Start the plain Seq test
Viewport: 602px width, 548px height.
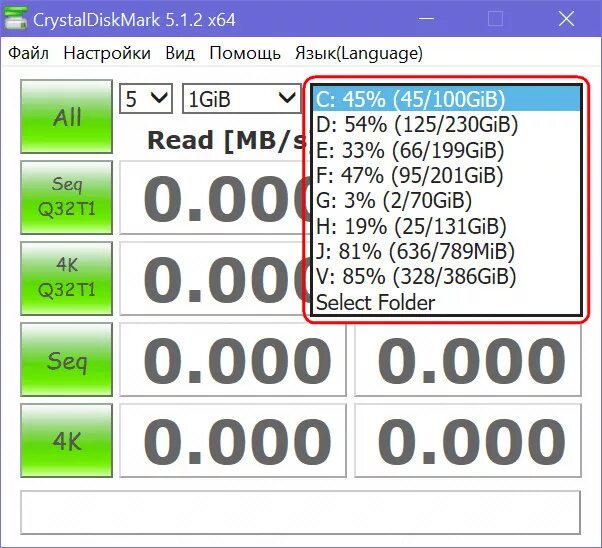click(x=66, y=359)
